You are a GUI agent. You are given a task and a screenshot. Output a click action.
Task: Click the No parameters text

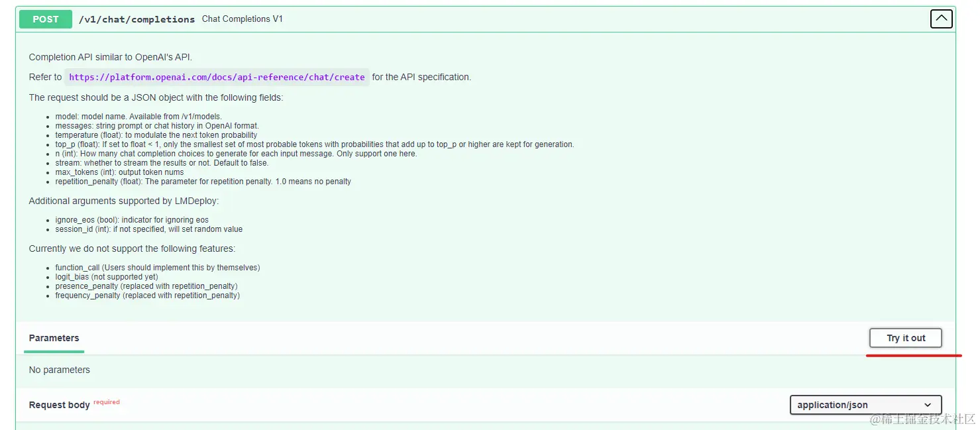click(x=60, y=370)
